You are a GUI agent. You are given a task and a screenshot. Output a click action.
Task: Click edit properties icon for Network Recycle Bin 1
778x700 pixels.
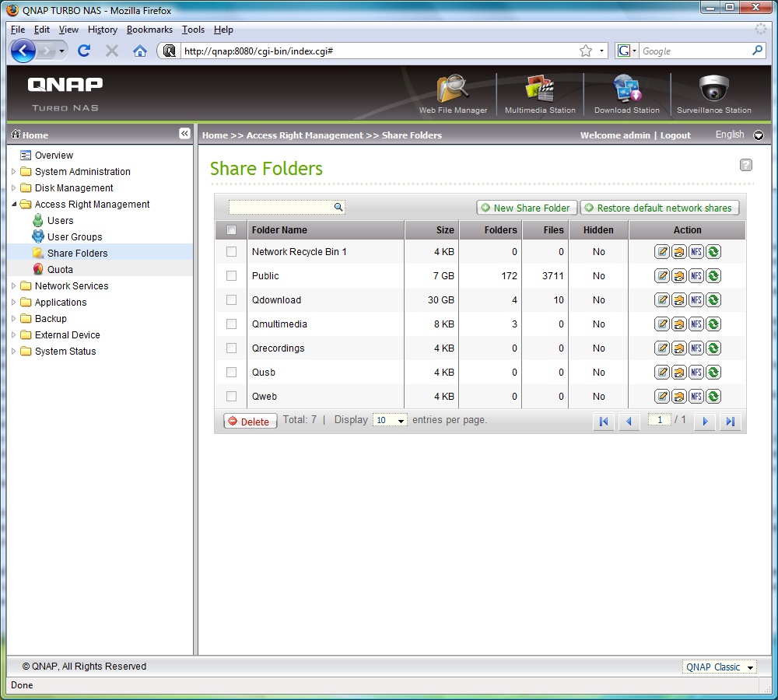pos(662,251)
